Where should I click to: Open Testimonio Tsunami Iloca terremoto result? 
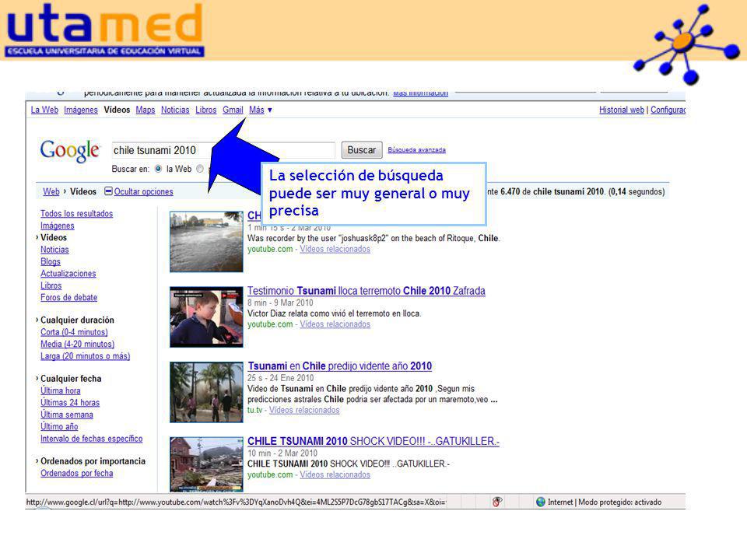click(x=366, y=290)
